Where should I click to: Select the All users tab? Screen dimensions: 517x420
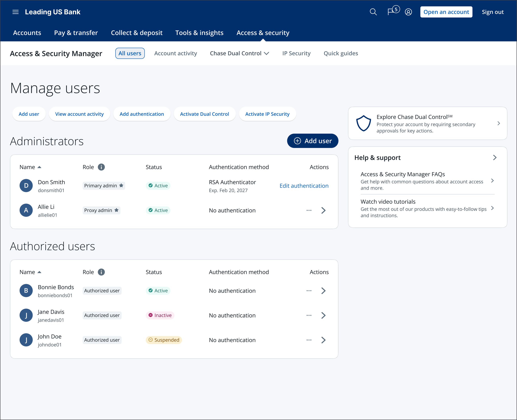(130, 53)
